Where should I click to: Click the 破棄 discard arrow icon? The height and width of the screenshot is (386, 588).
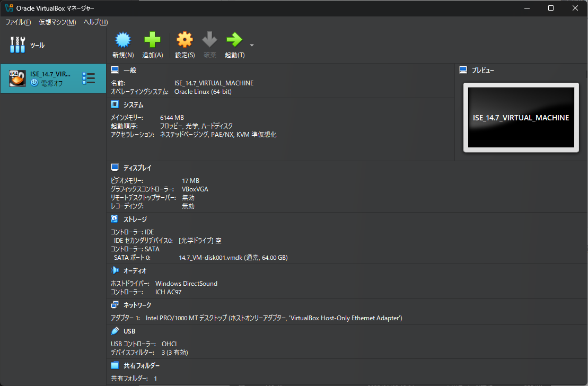[x=209, y=40]
